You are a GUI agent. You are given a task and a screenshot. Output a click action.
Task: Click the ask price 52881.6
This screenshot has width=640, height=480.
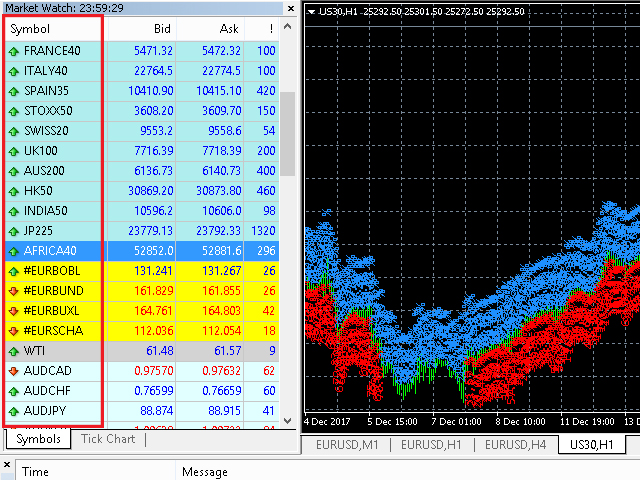[x=222, y=251]
